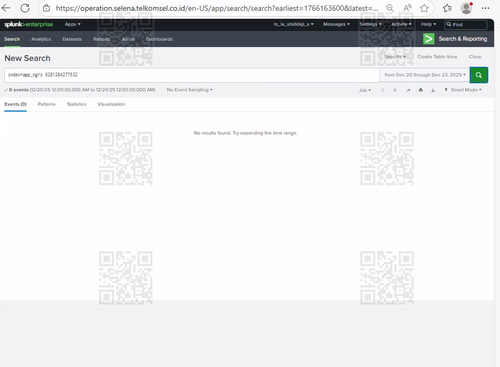The image size is (500, 367).
Task: Click the New Search heading
Action: tap(27, 58)
